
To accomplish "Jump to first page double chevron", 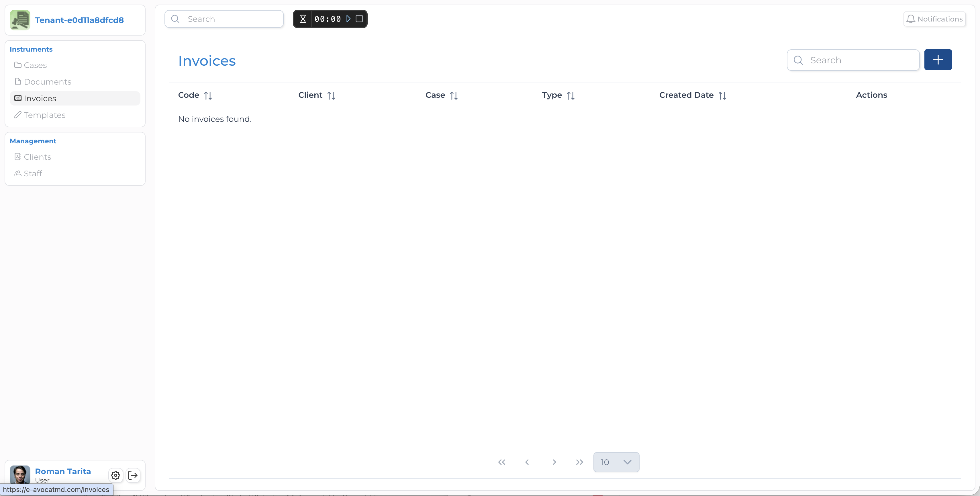I will click(502, 462).
